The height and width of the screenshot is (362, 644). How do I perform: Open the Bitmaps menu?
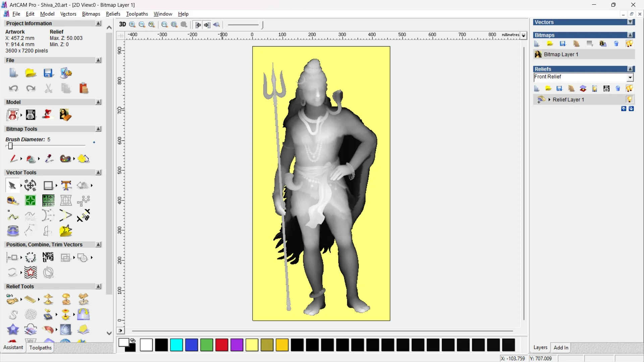(91, 14)
